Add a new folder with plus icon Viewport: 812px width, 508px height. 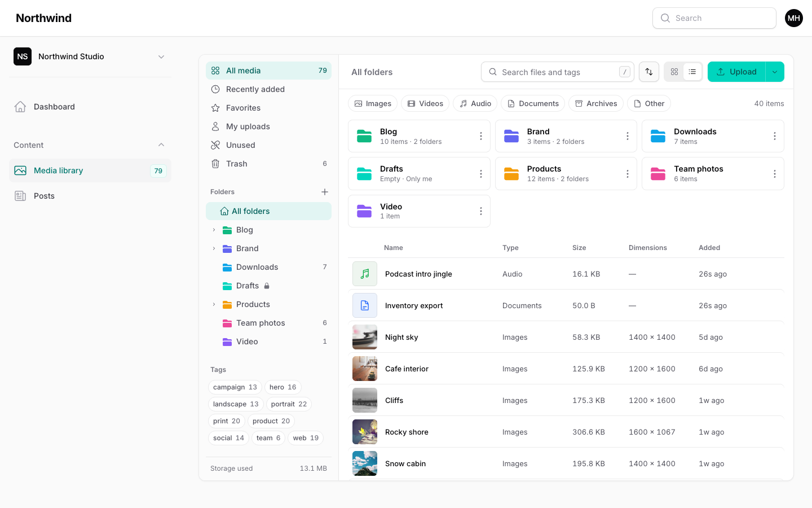pos(325,192)
